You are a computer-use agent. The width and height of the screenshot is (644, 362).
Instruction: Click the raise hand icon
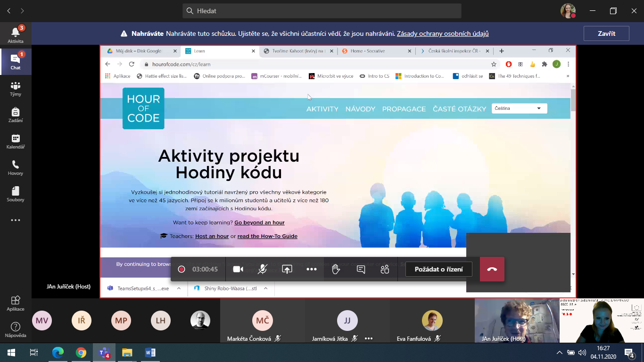tap(336, 269)
